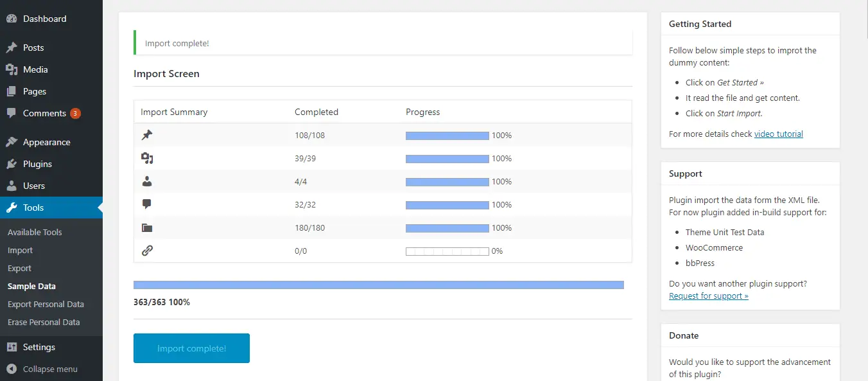Click the links chain icon in summary
This screenshot has width=868, height=381.
pyautogui.click(x=147, y=251)
